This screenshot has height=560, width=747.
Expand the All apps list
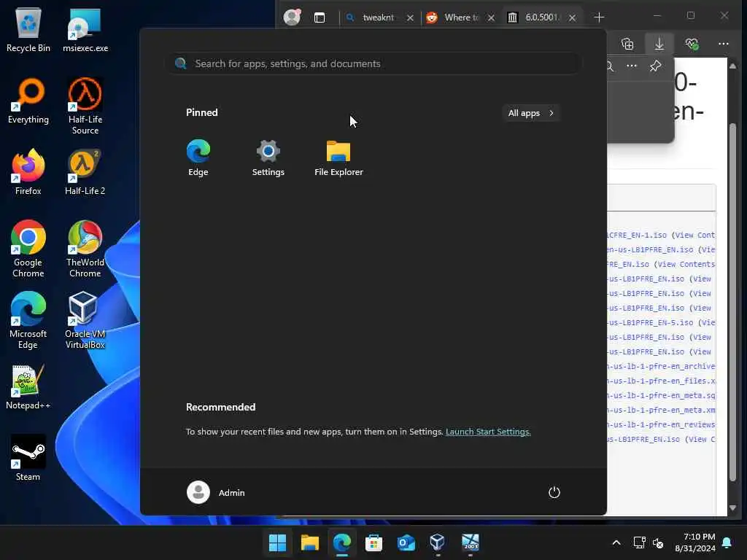[x=531, y=113]
